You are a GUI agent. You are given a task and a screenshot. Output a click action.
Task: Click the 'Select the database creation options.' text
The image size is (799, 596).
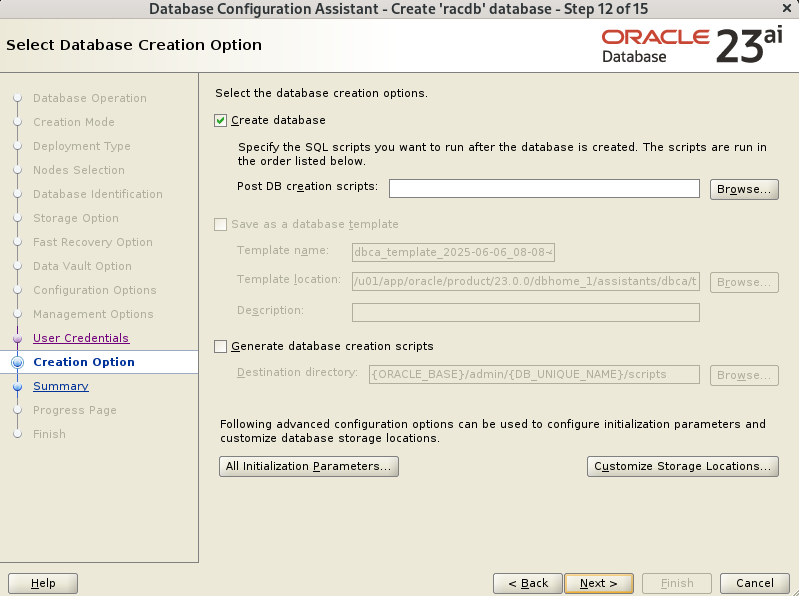tap(322, 93)
